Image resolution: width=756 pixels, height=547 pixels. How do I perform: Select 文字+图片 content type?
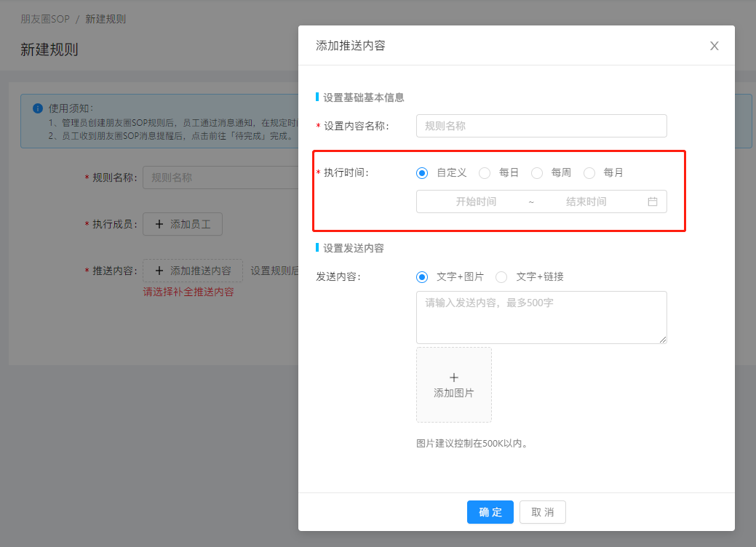click(x=422, y=277)
